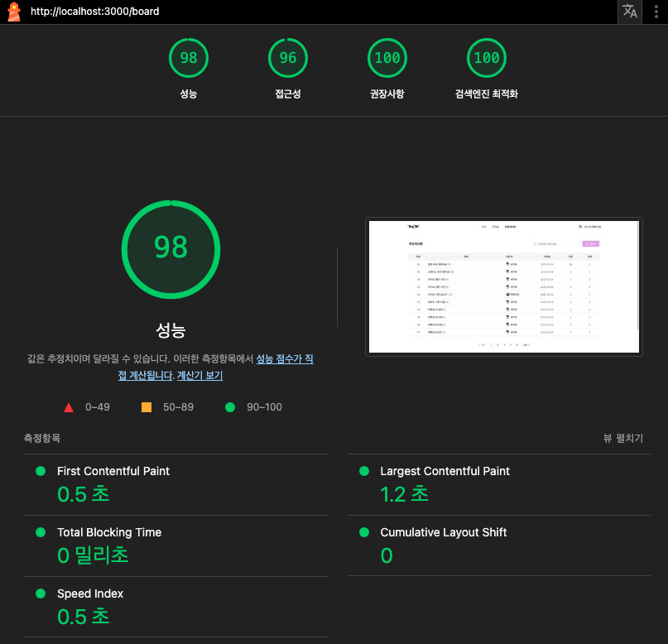Click green status dot beside Largest Contentful Paint
This screenshot has width=668, height=644.
(x=364, y=471)
